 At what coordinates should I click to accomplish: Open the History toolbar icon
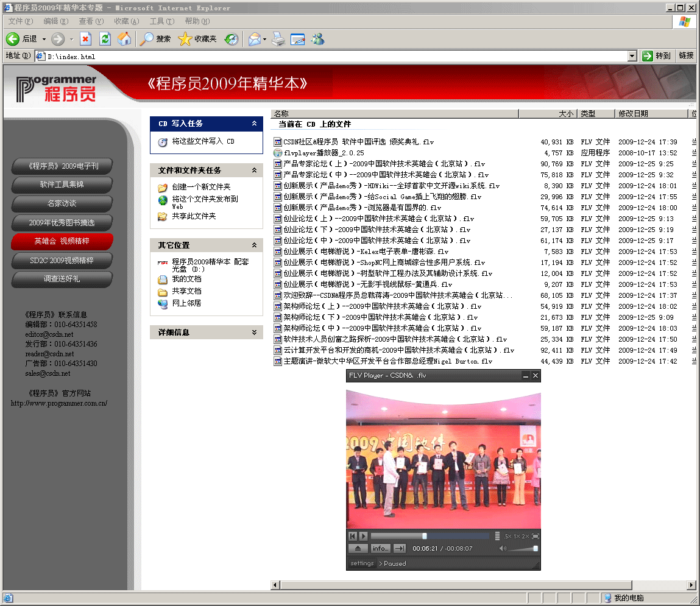coord(232,39)
